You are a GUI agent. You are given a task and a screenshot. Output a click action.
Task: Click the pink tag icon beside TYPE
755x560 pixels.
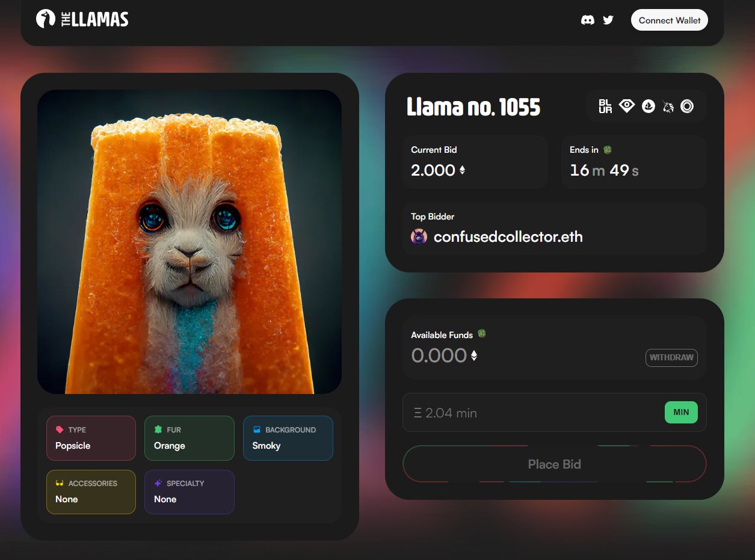60,429
